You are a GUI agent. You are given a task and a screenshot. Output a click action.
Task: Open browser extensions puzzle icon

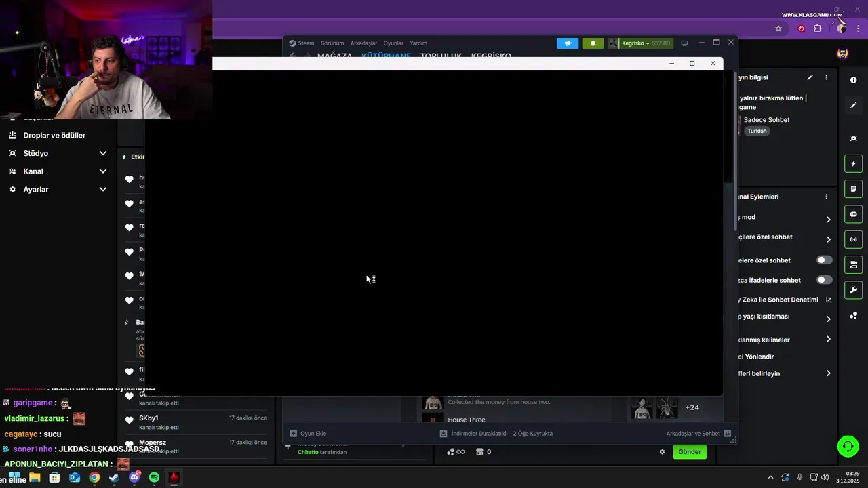(x=817, y=28)
